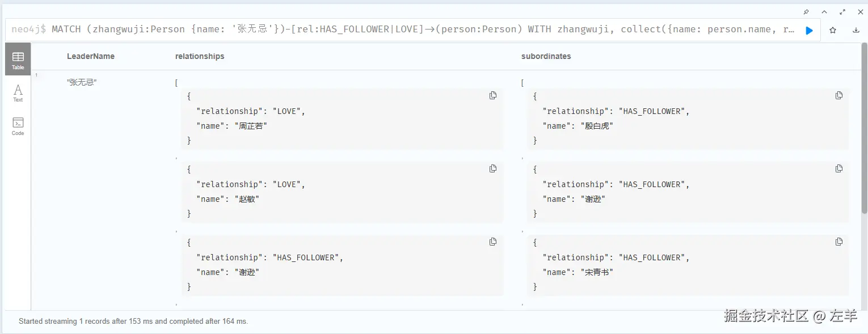This screenshot has height=334, width=868.
Task: Switch to Text view
Action: [18, 93]
